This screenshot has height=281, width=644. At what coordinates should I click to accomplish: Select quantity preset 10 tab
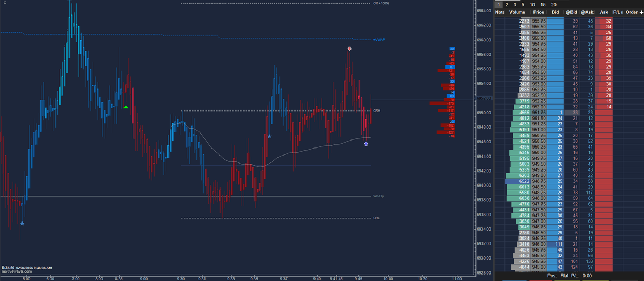(533, 4)
